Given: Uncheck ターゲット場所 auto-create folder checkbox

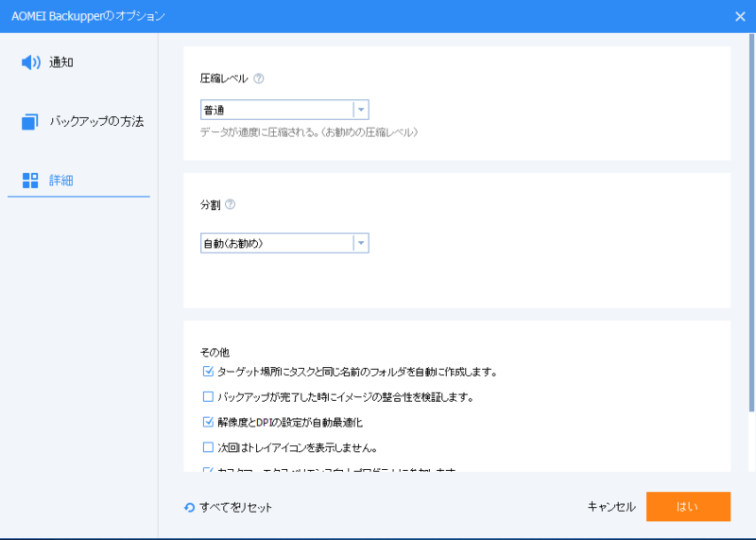Looking at the screenshot, I should click(x=209, y=372).
